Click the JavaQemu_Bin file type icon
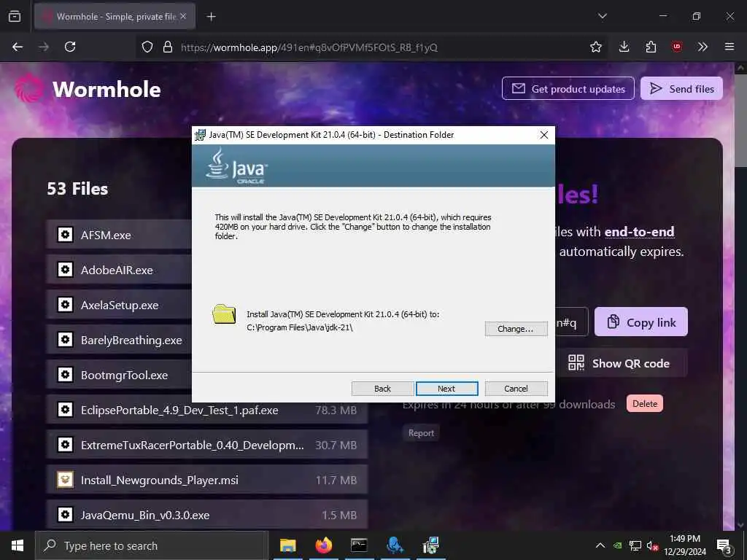The height and width of the screenshot is (560, 747). click(65, 514)
